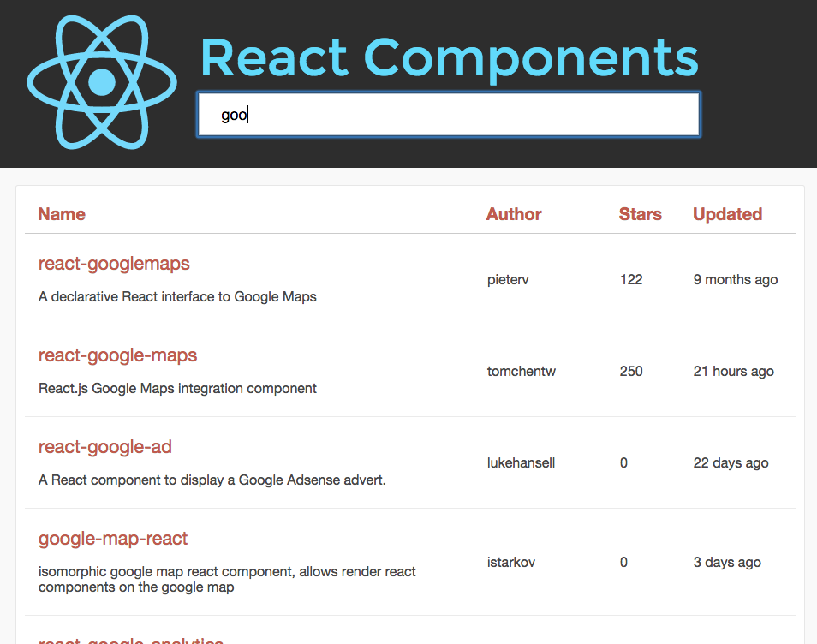Open the react-googlemaps component link
The height and width of the screenshot is (644, 817).
pyautogui.click(x=114, y=264)
